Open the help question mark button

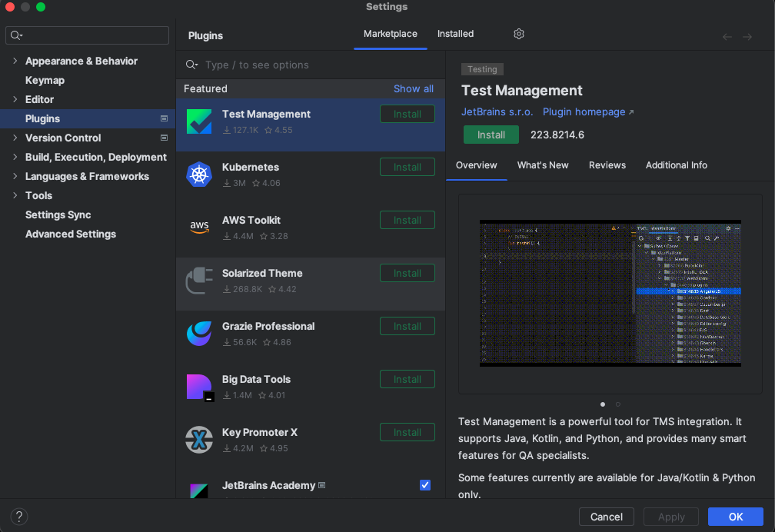pos(18,517)
